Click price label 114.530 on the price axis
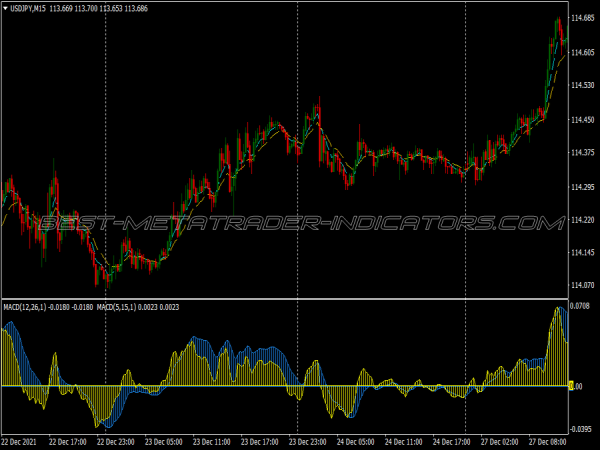Image resolution: width=600 pixels, height=450 pixels. point(583,85)
